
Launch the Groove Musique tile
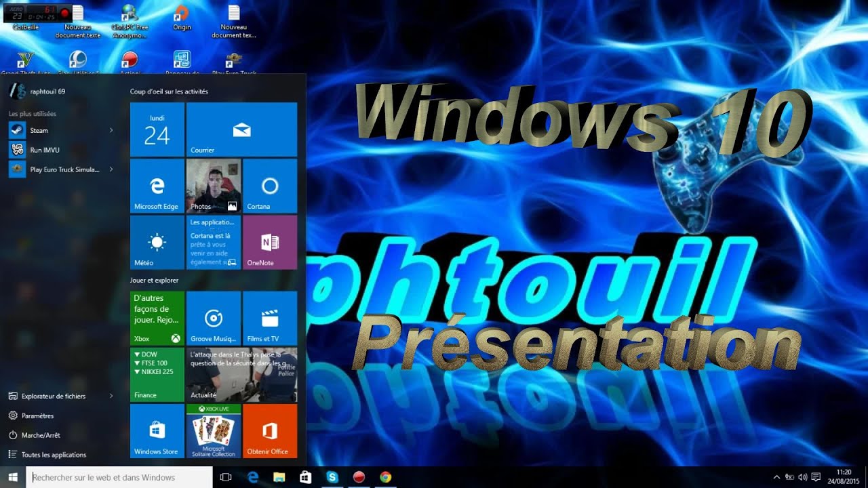[x=213, y=318]
